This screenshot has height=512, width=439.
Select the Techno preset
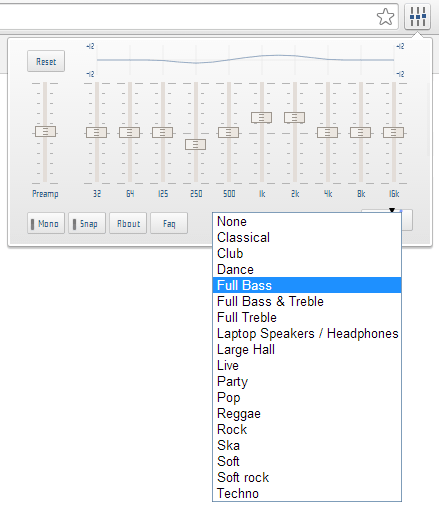307,493
